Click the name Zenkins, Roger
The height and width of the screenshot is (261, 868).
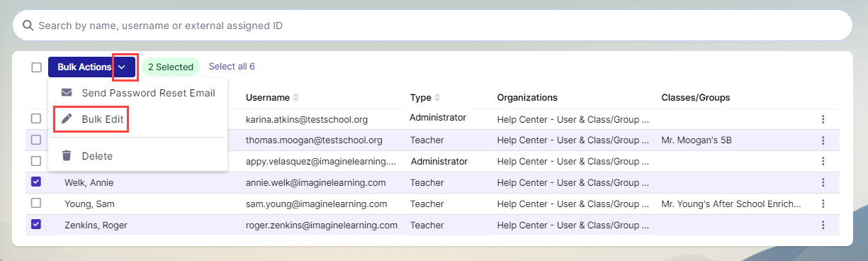pos(96,225)
